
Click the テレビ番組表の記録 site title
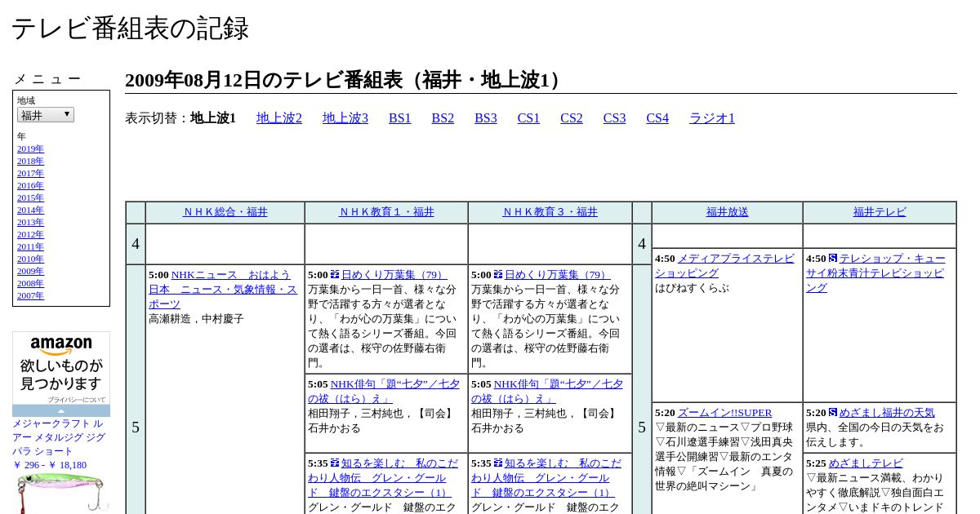pos(130,29)
